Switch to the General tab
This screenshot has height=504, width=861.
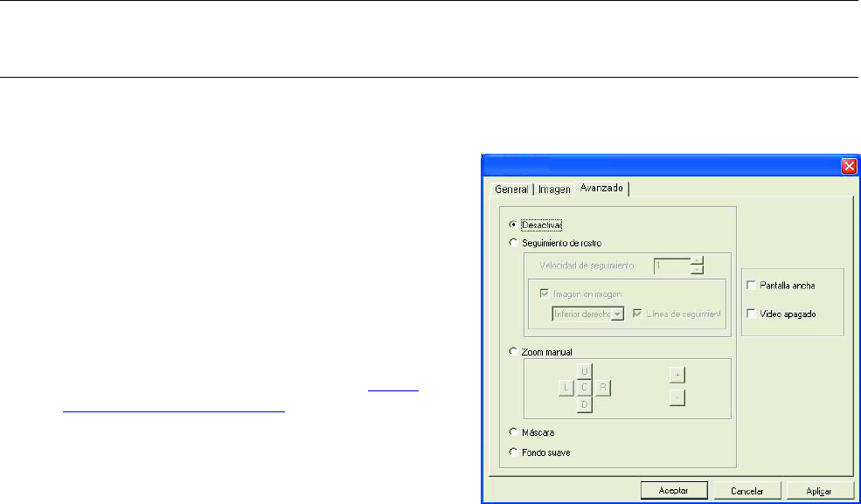[x=511, y=190]
